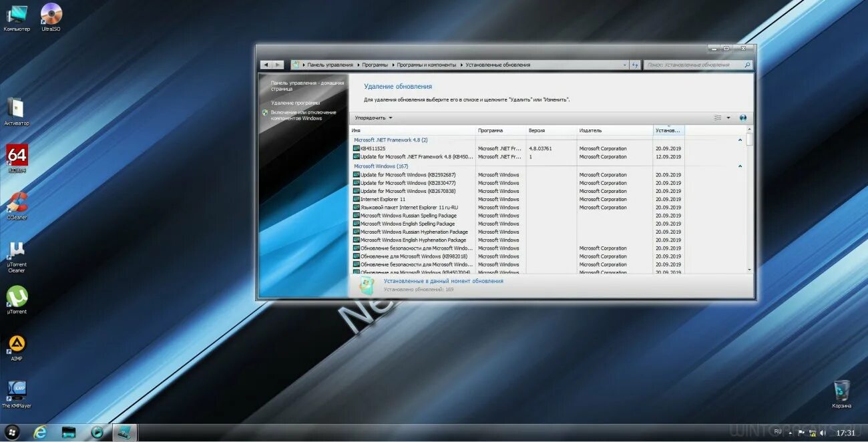Click Установленные обновления breadcrumb

pyautogui.click(x=498, y=65)
